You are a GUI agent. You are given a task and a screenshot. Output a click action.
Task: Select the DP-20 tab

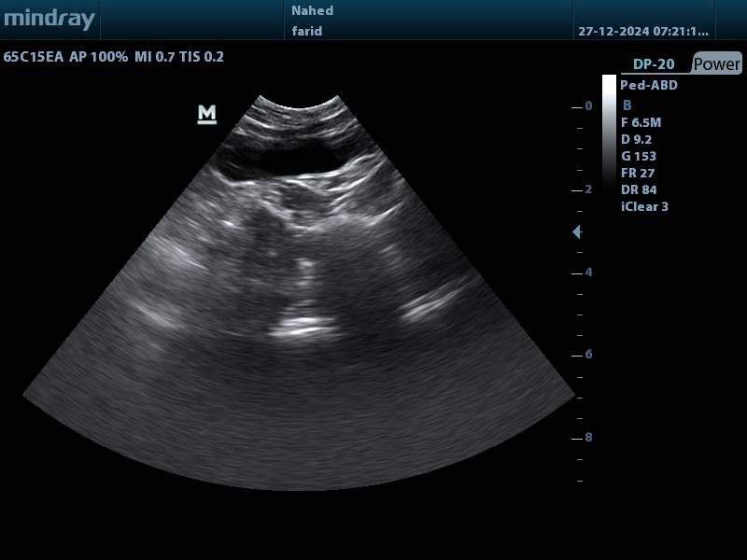[x=654, y=64]
